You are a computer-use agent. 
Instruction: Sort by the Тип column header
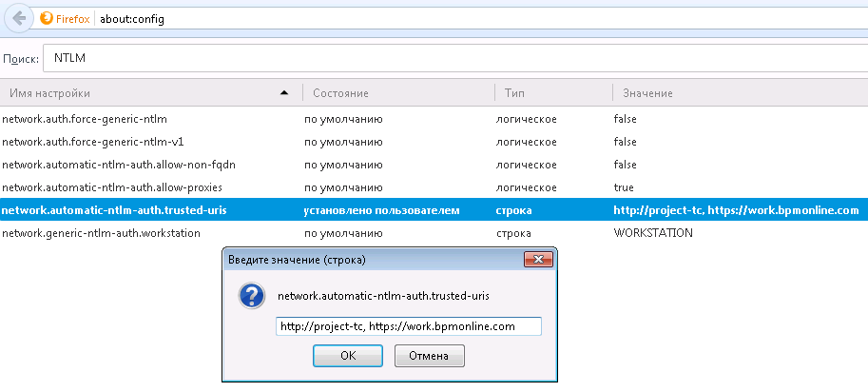[553, 93]
